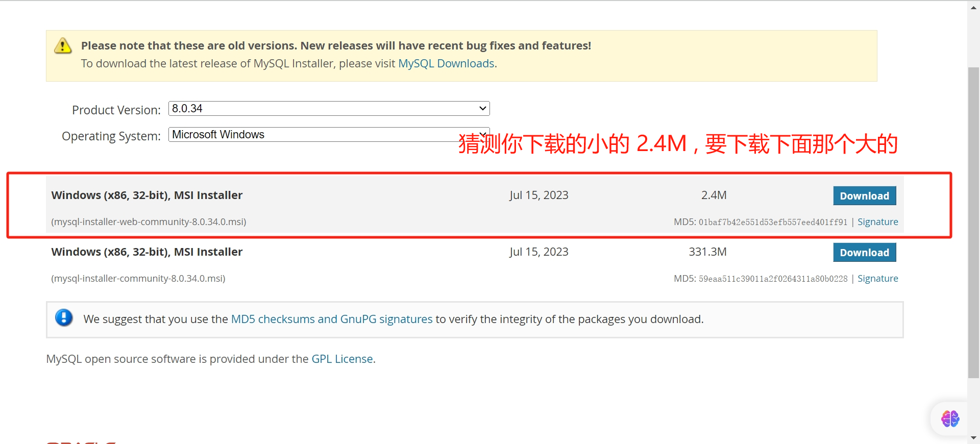Click the scrollbar down arrow
This screenshot has width=980, height=444.
tap(974, 438)
